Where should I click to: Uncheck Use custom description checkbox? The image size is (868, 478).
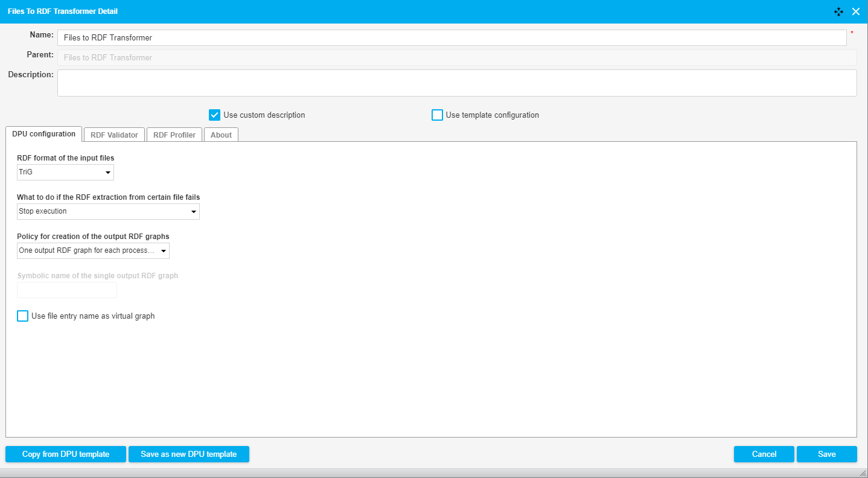point(214,115)
